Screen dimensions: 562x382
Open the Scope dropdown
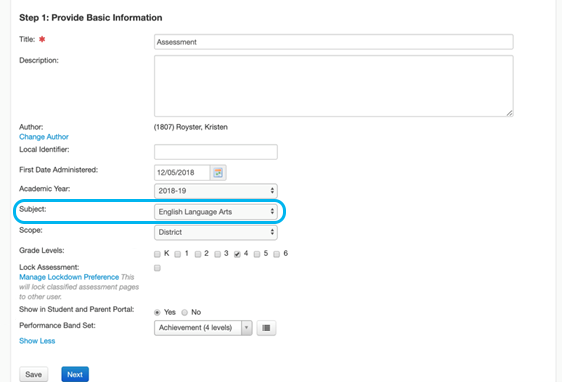216,232
